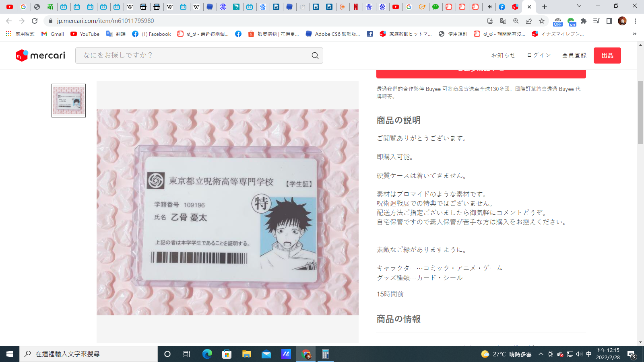Click the OFF extension icon in toolbar
The width and height of the screenshot is (644, 362).
coord(557,21)
